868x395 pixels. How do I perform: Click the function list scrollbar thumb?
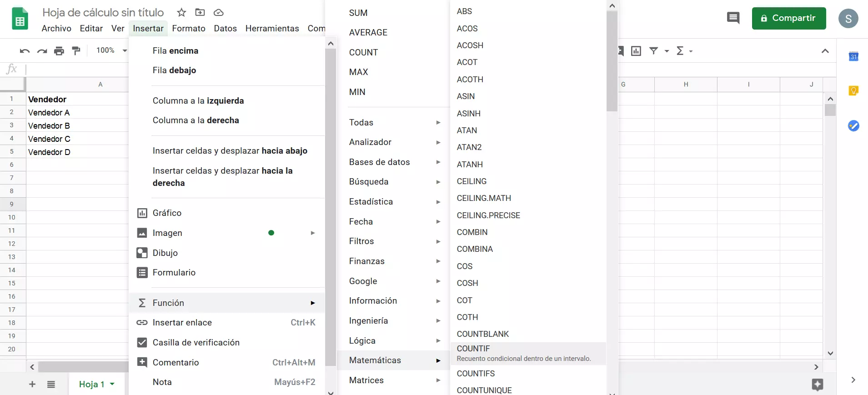[x=612, y=61]
